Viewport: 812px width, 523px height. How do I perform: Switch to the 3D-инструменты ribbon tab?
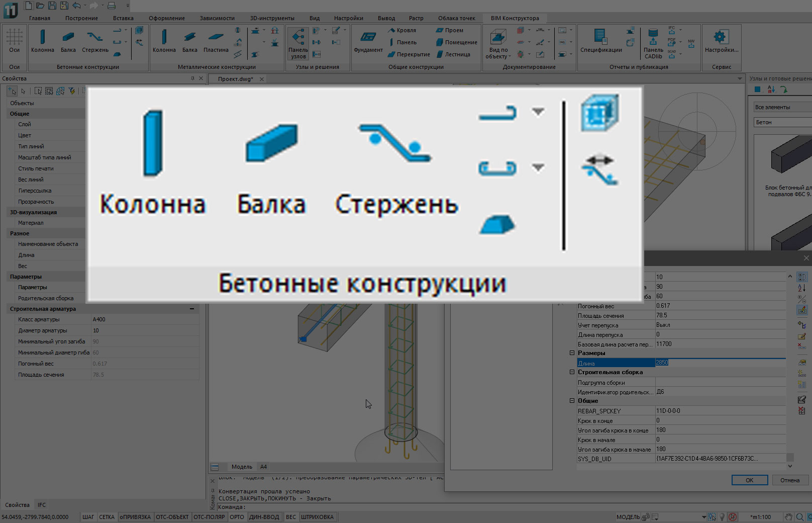[272, 18]
